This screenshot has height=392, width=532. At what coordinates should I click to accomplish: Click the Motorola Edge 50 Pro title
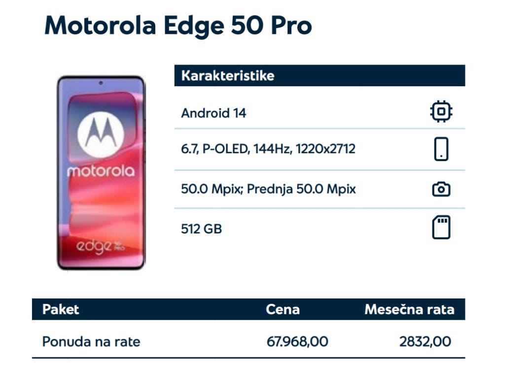(x=178, y=26)
